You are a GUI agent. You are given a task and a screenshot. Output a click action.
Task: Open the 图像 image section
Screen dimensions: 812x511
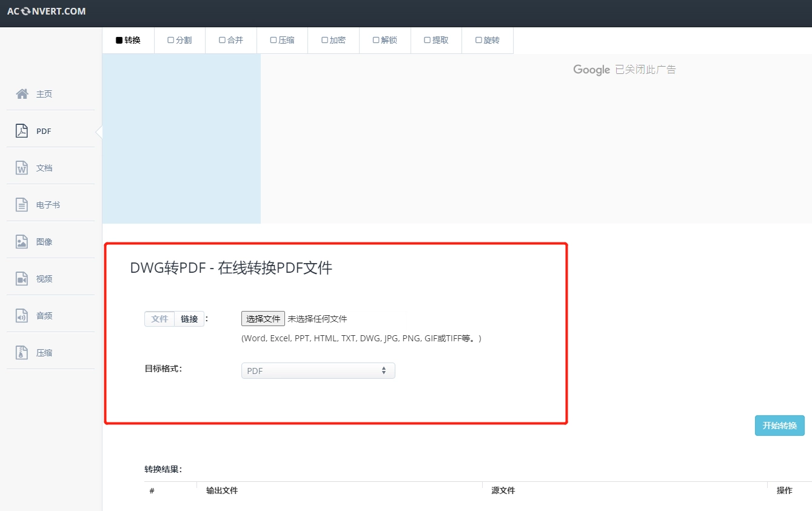pos(44,242)
